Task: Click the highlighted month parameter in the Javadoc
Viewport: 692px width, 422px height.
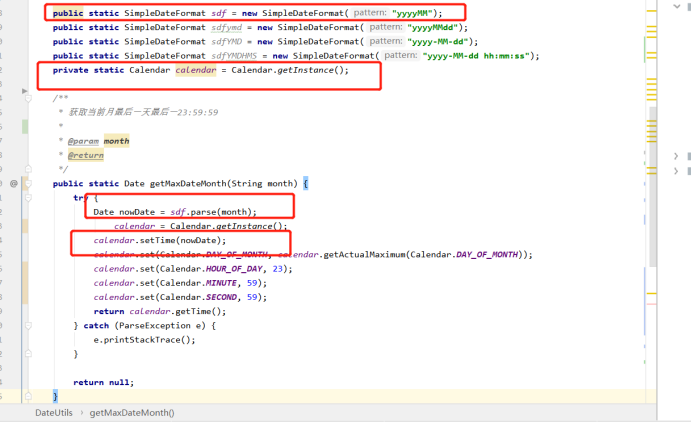Action: (117, 141)
